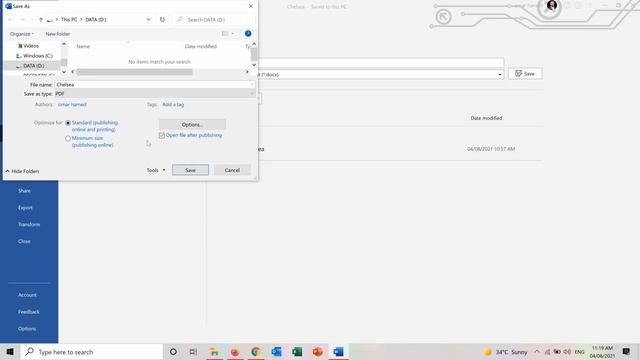Switch to Word on the taskbar

click(x=338, y=351)
